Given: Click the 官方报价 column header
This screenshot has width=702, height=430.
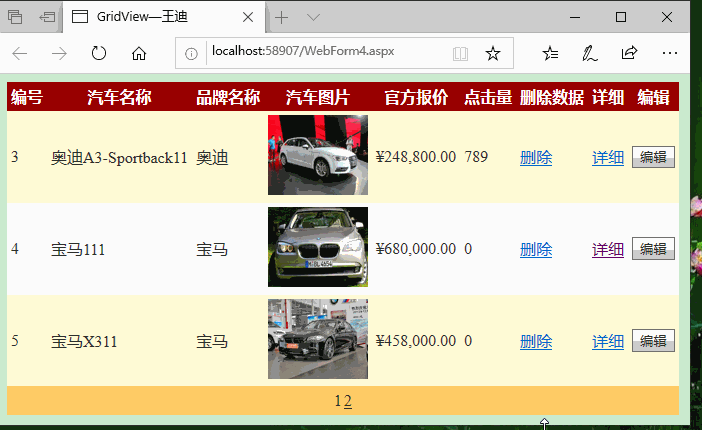Looking at the screenshot, I should [416, 97].
